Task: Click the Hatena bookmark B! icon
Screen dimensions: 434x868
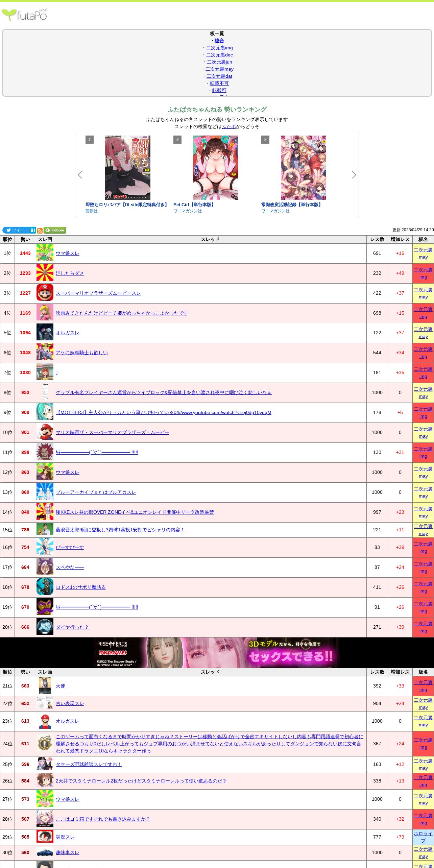Action: 33,230
